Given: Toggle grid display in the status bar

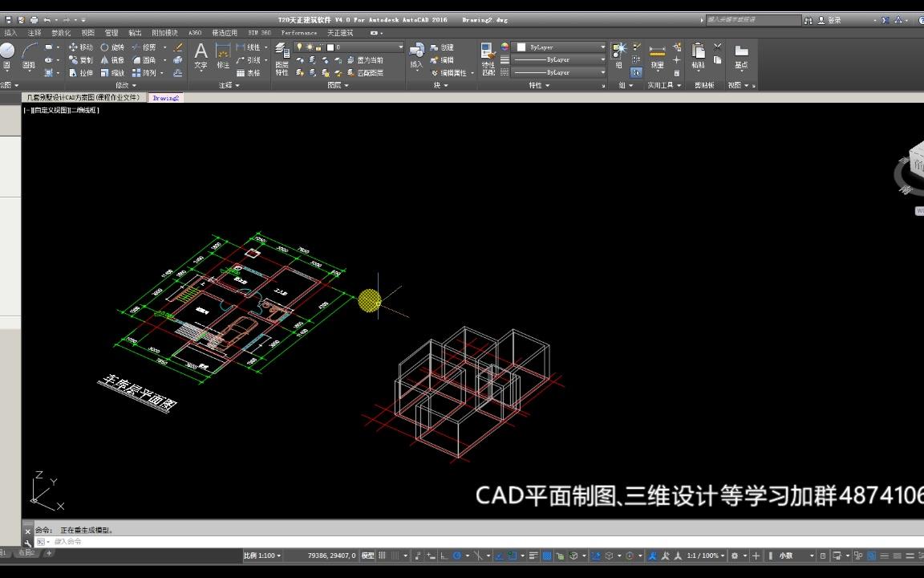Looking at the screenshot, I should point(383,555).
